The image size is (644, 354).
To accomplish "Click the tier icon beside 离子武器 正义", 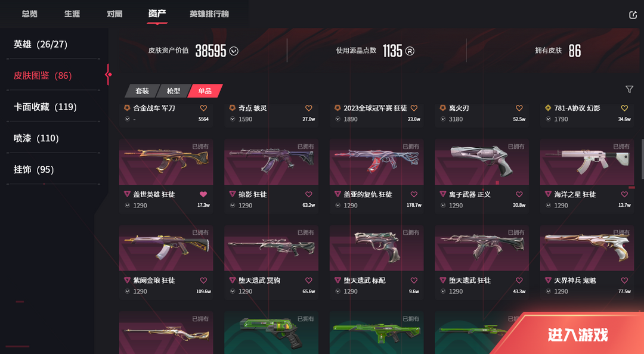I will coord(442,194).
